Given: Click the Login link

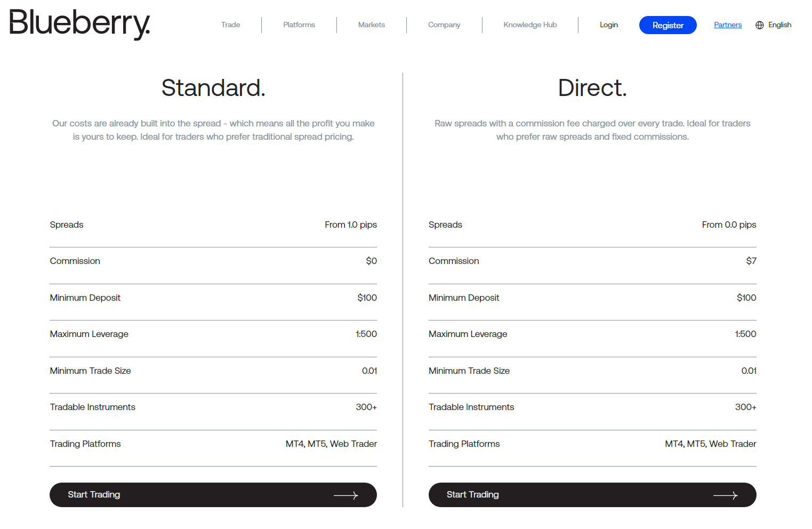Looking at the screenshot, I should (x=609, y=25).
